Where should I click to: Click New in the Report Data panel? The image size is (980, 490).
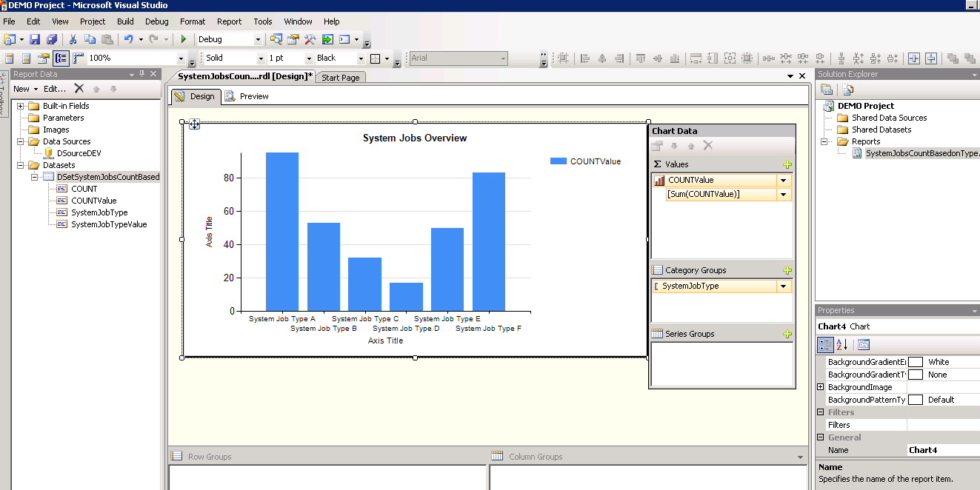coord(21,89)
